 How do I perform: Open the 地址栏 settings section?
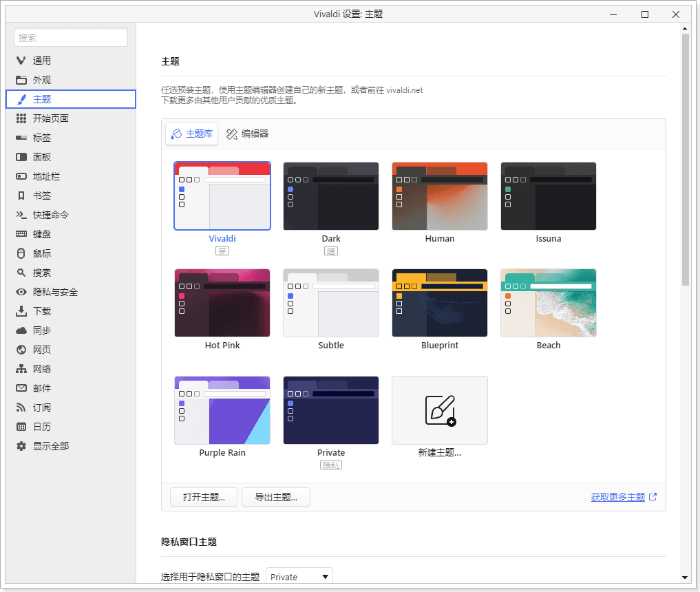click(70, 176)
